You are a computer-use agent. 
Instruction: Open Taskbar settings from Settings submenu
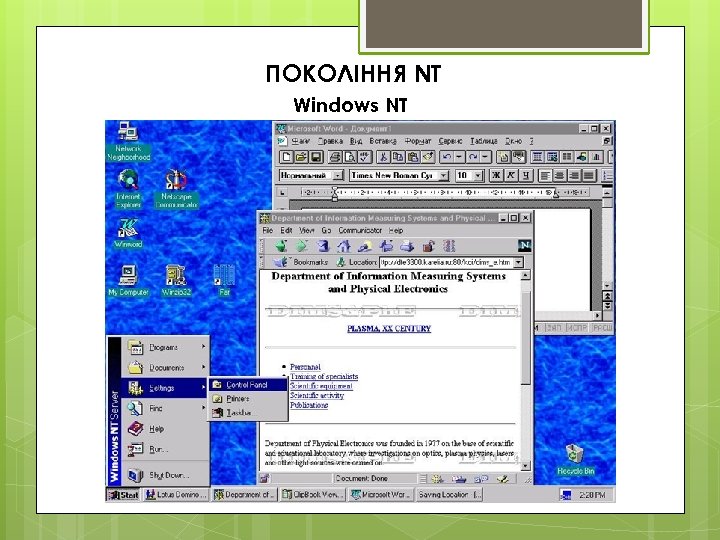point(248,413)
